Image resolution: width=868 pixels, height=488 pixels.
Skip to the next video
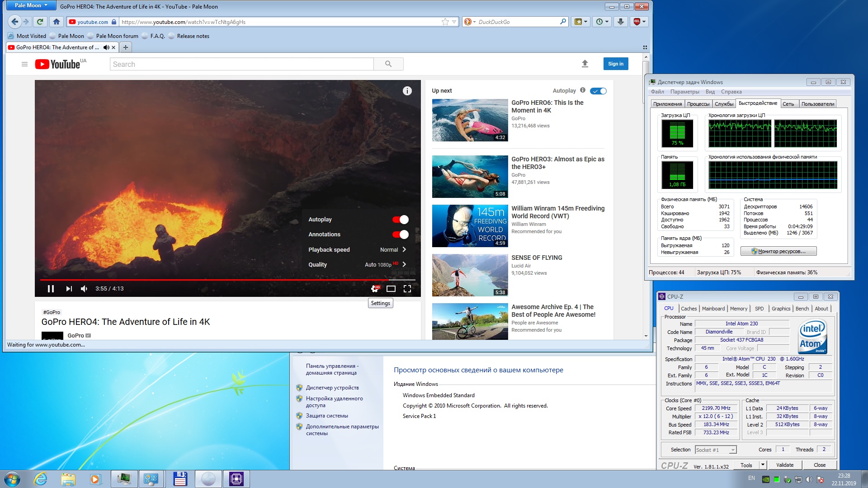click(x=69, y=289)
